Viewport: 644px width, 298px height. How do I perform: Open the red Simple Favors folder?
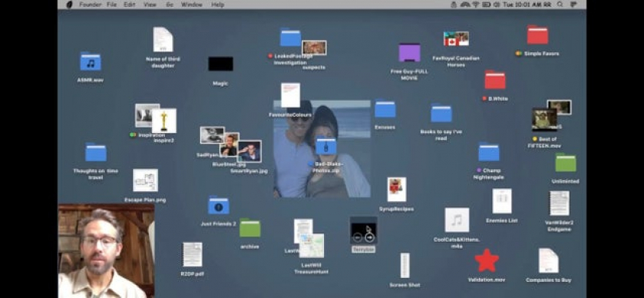(537, 35)
